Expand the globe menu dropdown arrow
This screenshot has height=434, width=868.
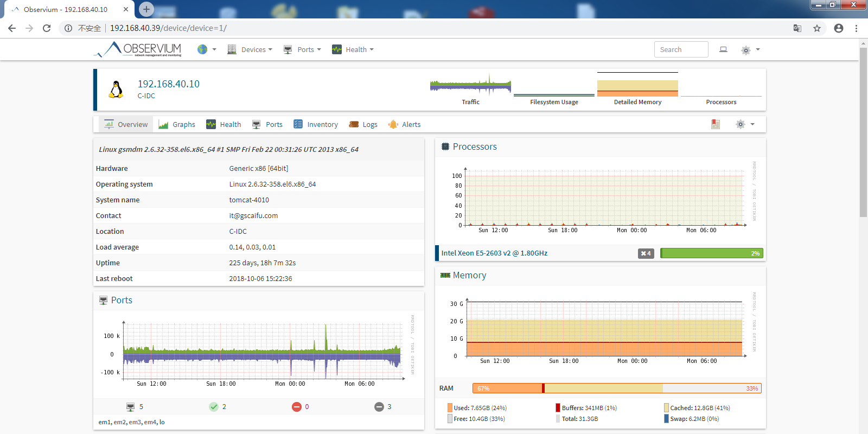(214, 49)
